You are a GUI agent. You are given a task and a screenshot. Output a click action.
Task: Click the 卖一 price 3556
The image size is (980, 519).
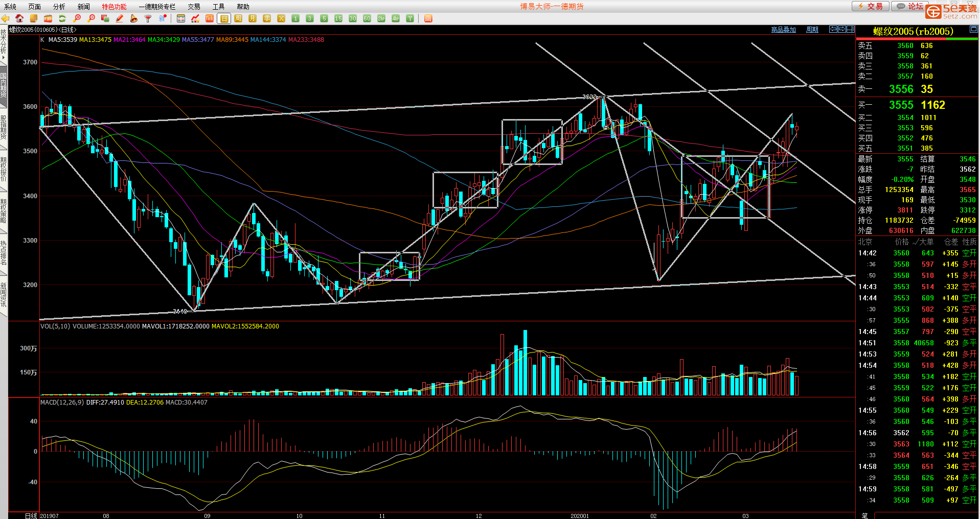[x=901, y=89]
